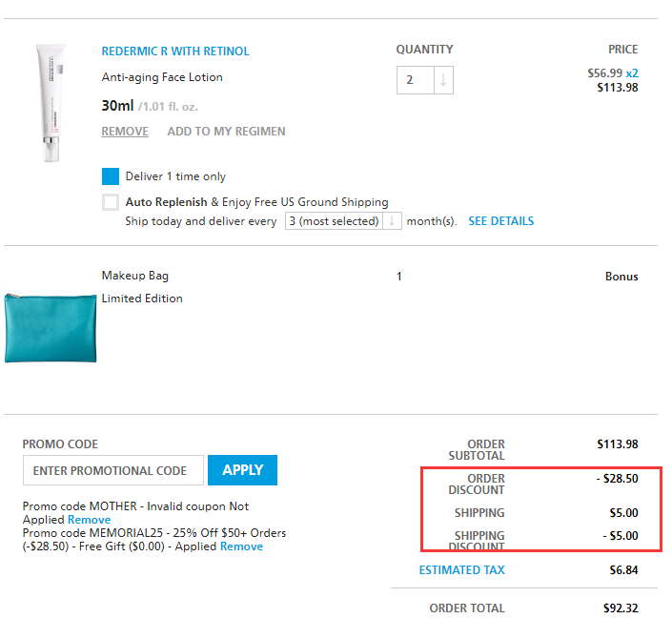
Task: Open the Estimated Tax link
Action: coord(462,570)
